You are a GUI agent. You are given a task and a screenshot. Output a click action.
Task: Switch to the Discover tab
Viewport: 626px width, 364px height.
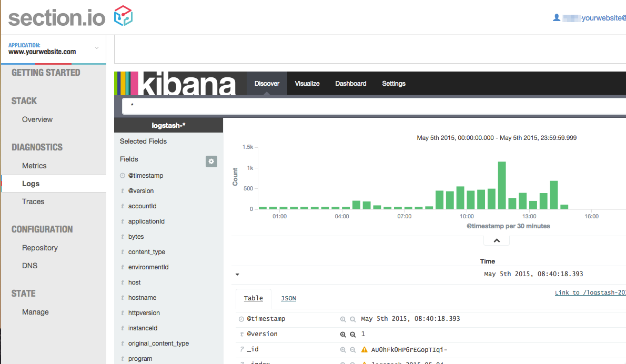tap(267, 84)
